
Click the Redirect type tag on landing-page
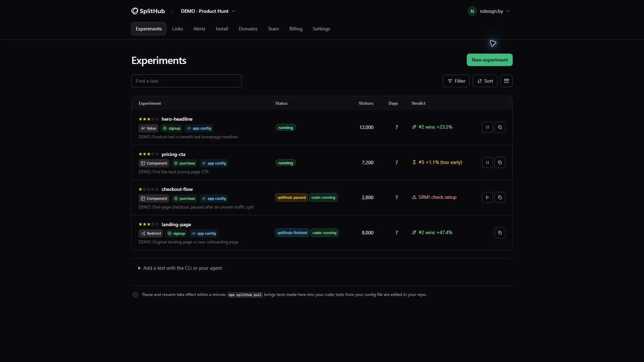pos(151,233)
